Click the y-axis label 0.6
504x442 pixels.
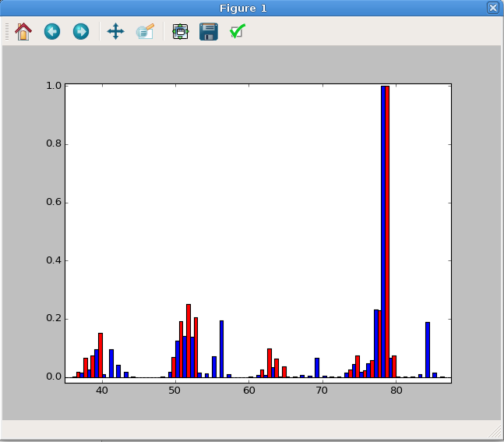54,202
